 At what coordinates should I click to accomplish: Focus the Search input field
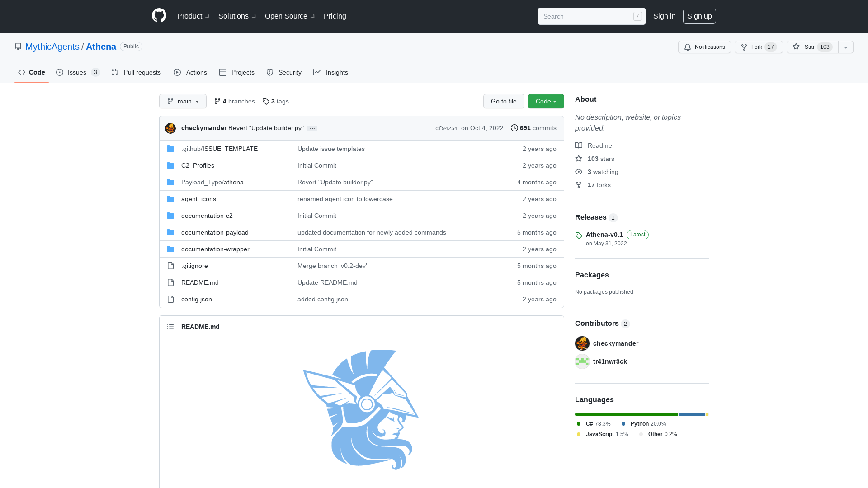[591, 16]
